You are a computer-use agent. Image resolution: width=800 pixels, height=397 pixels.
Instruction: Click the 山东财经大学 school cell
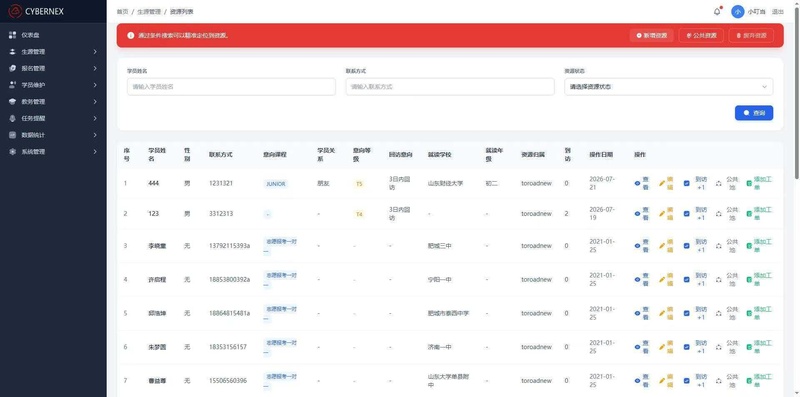coord(445,183)
